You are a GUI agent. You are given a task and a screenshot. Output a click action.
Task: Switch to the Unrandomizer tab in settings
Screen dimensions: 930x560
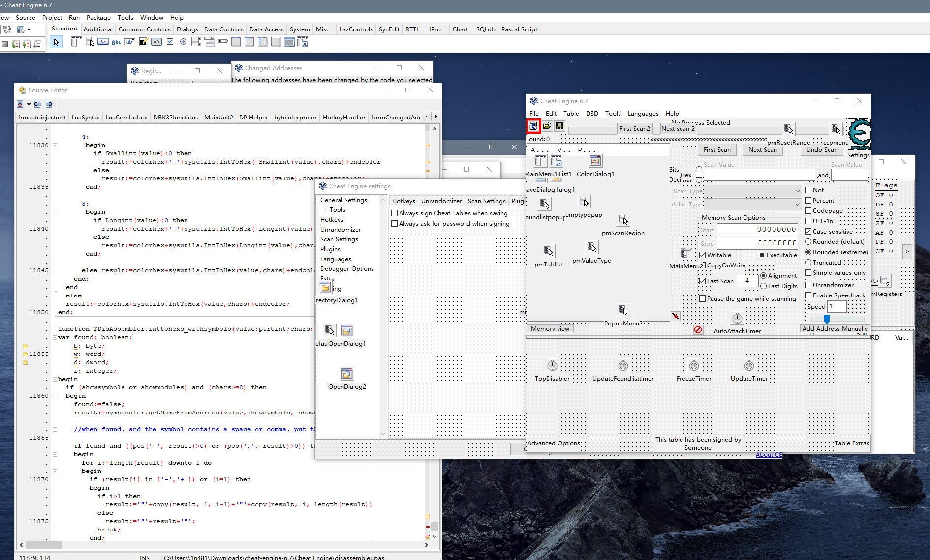tap(441, 201)
